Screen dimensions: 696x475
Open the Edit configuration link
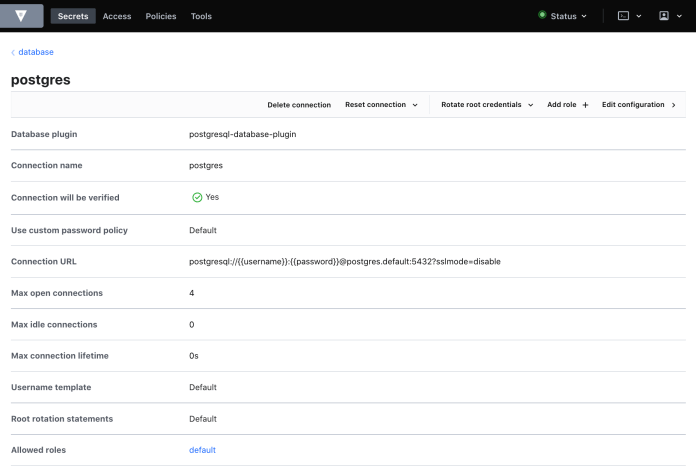tap(633, 105)
